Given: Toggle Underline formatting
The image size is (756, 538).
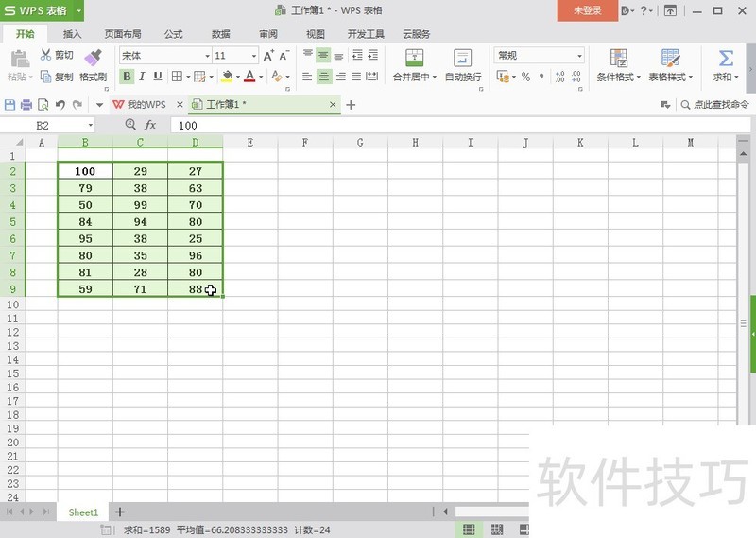Looking at the screenshot, I should (158, 77).
